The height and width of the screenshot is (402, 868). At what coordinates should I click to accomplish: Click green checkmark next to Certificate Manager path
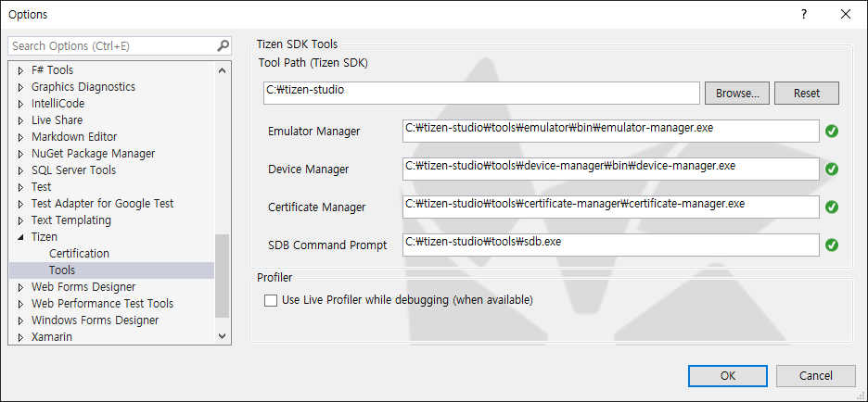pyautogui.click(x=832, y=207)
